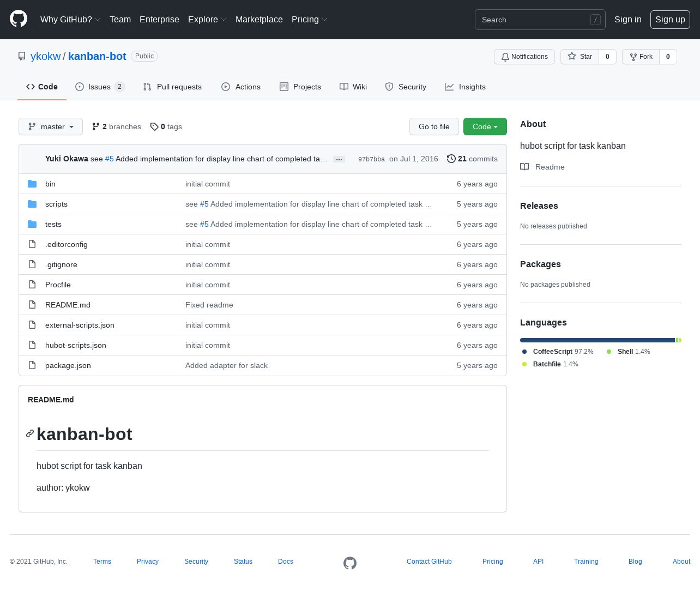Click the file icon beside external-scripts.json
This screenshot has height=597, width=700.
[x=32, y=325]
